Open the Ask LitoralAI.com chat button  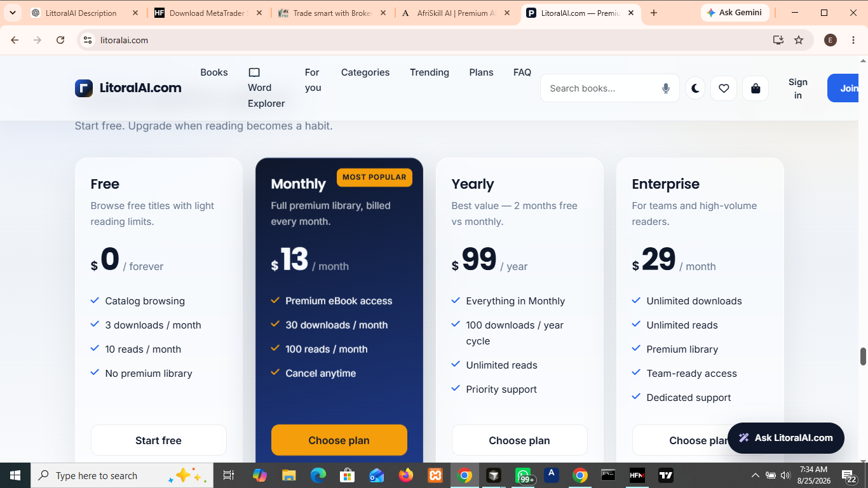pos(786,438)
